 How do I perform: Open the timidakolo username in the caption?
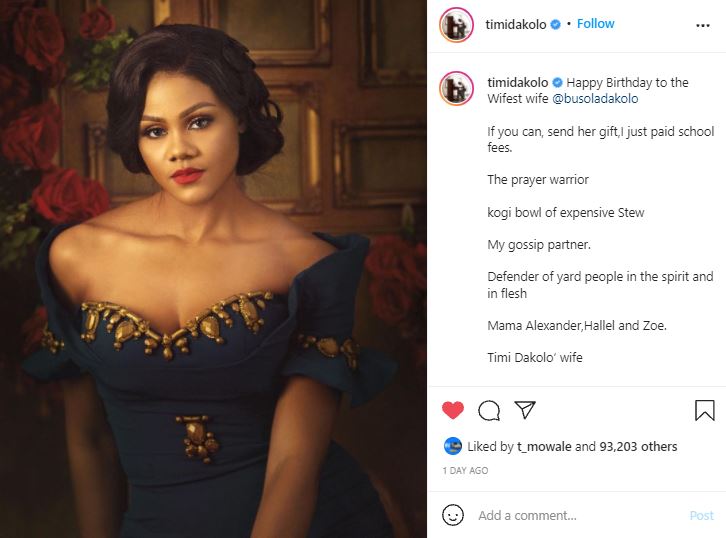[x=517, y=83]
